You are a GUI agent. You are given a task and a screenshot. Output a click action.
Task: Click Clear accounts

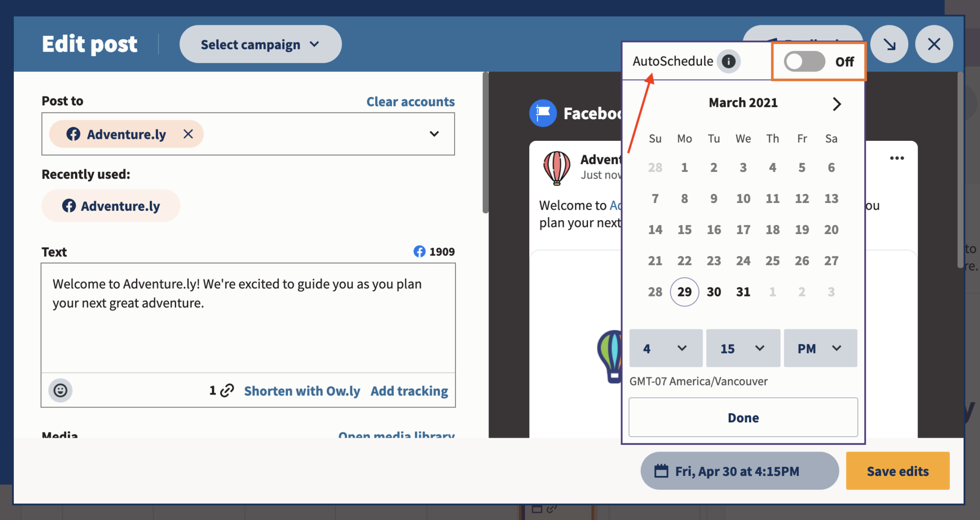410,101
